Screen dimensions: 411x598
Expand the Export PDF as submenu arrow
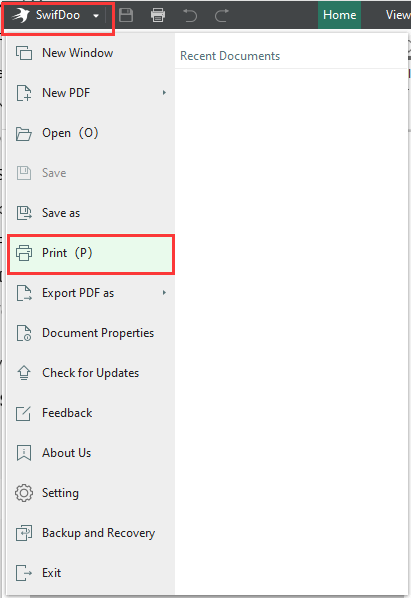164,293
